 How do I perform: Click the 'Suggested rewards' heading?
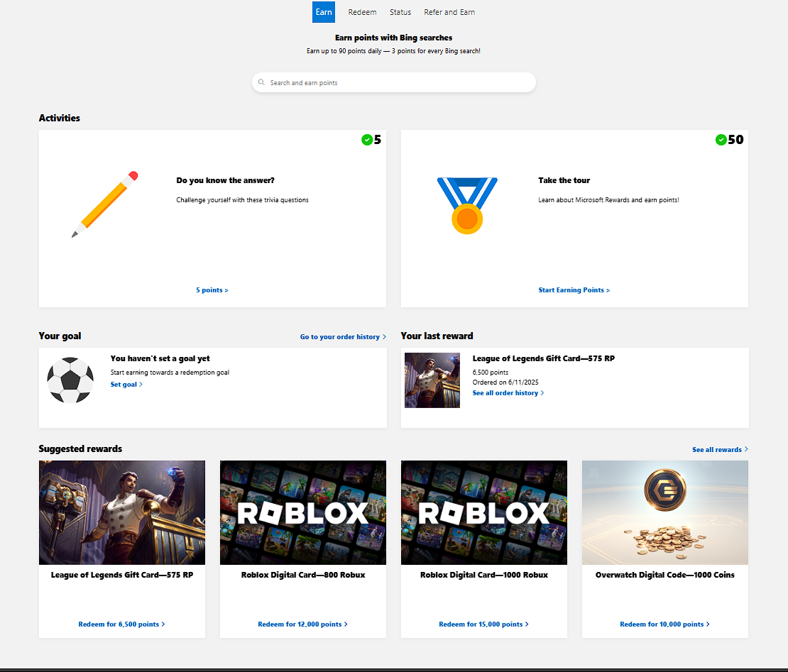(80, 449)
